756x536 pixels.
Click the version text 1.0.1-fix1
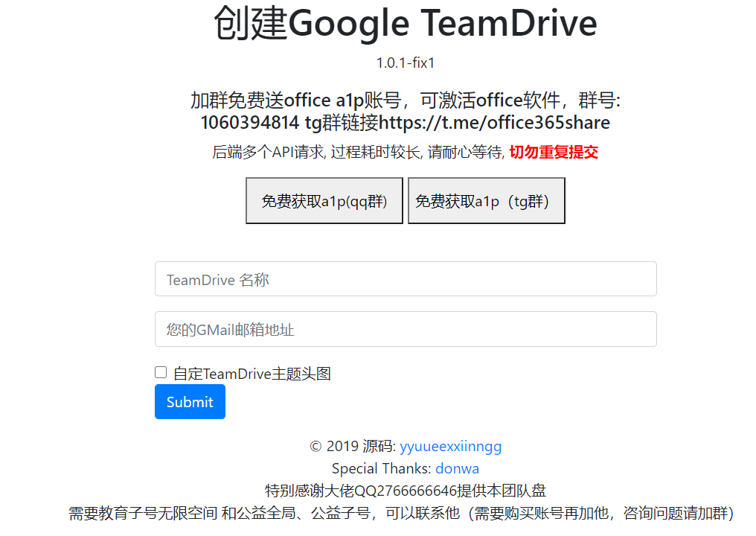pyautogui.click(x=406, y=63)
